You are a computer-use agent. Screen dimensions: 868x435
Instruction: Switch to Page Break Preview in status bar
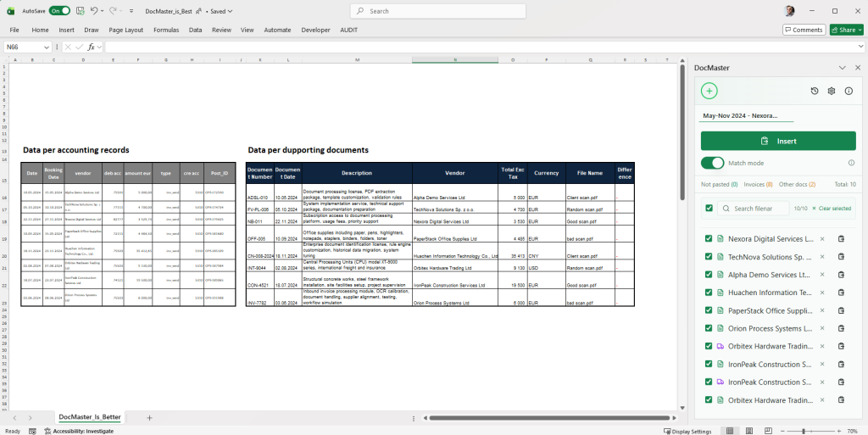(766, 431)
